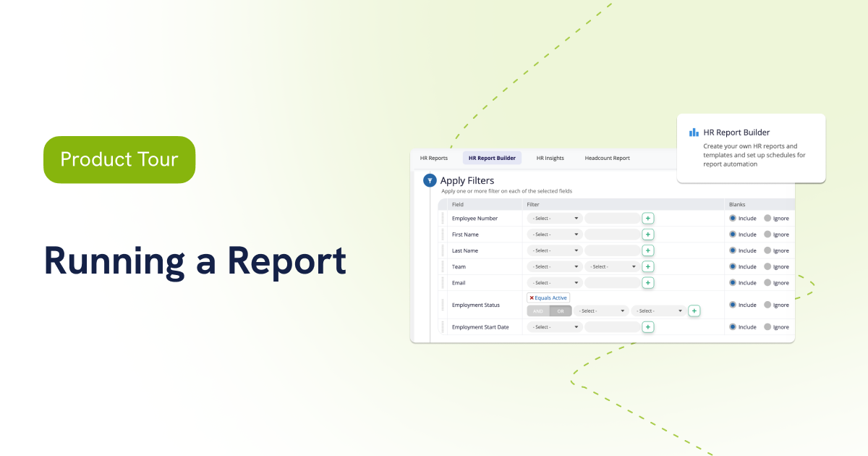Open the Employee Number filter Select dropdown
Image resolution: width=868 pixels, height=456 pixels.
pos(555,218)
